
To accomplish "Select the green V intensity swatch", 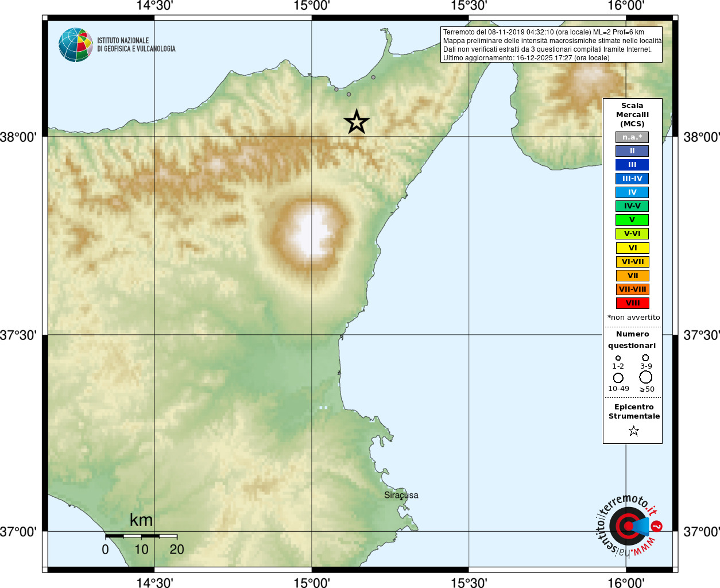I will [632, 220].
